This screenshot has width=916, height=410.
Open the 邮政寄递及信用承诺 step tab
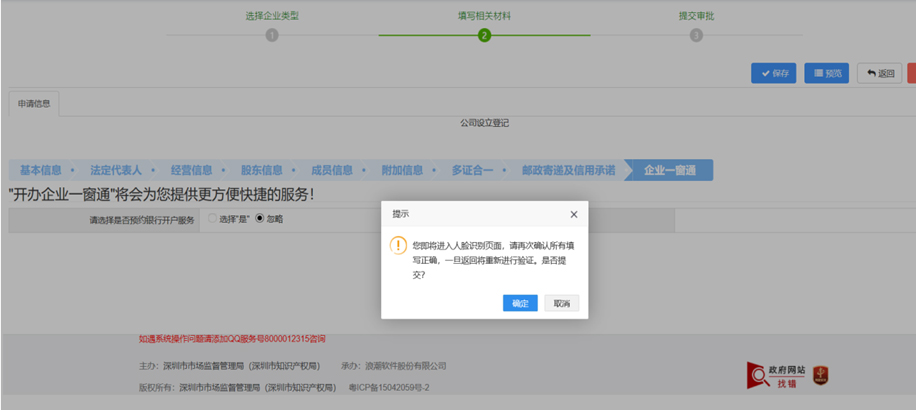point(566,170)
